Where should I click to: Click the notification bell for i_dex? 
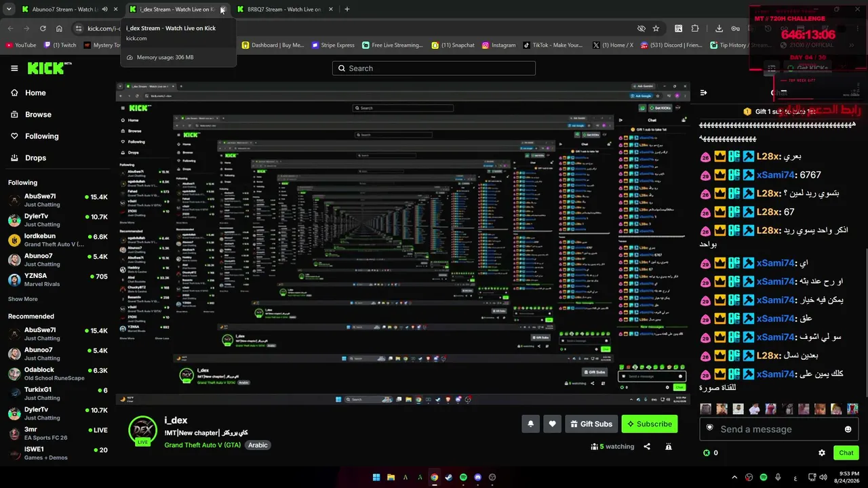(530, 424)
